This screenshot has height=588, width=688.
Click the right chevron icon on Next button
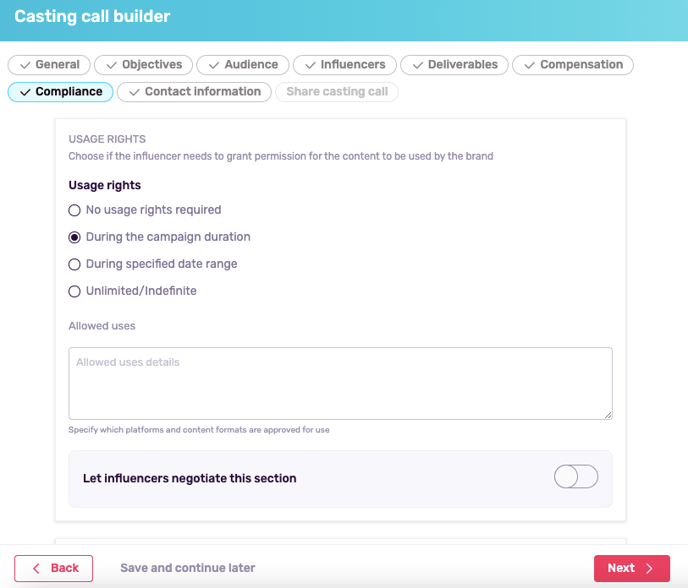pyautogui.click(x=649, y=568)
